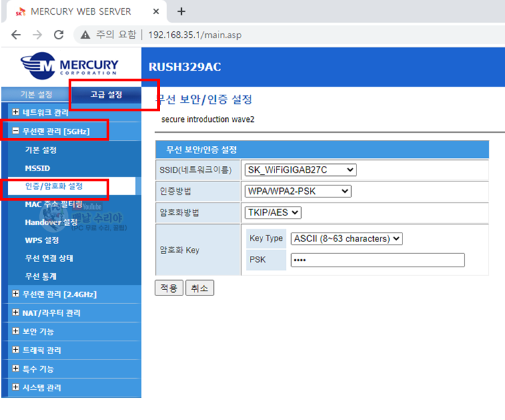The image size is (505, 420).
Task: Click the browser back arrow
Action: (16, 35)
